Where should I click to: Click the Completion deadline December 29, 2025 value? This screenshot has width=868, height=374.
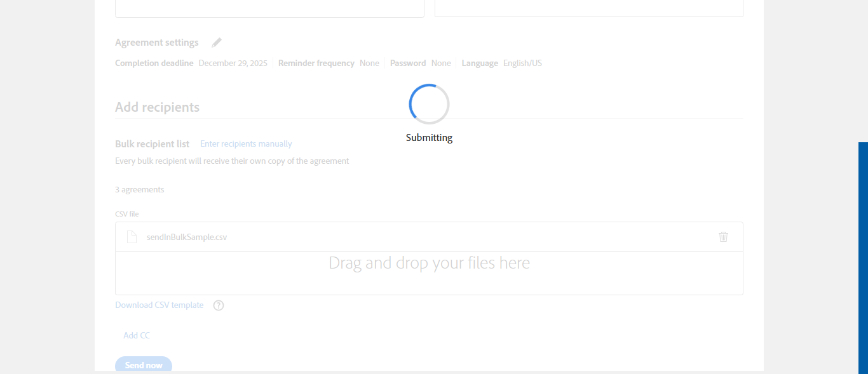pos(233,63)
